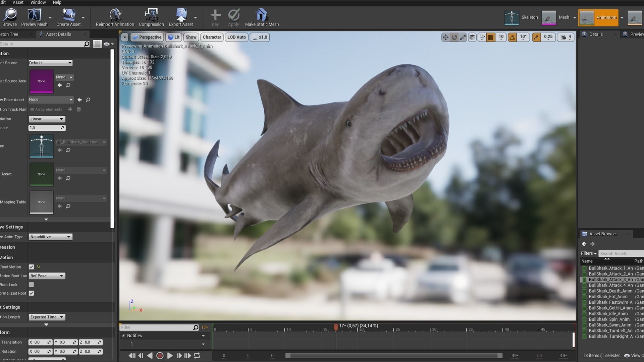Toggle grid snapping icon in viewport
Image resolution: width=644 pixels, height=362 pixels.
(x=491, y=37)
